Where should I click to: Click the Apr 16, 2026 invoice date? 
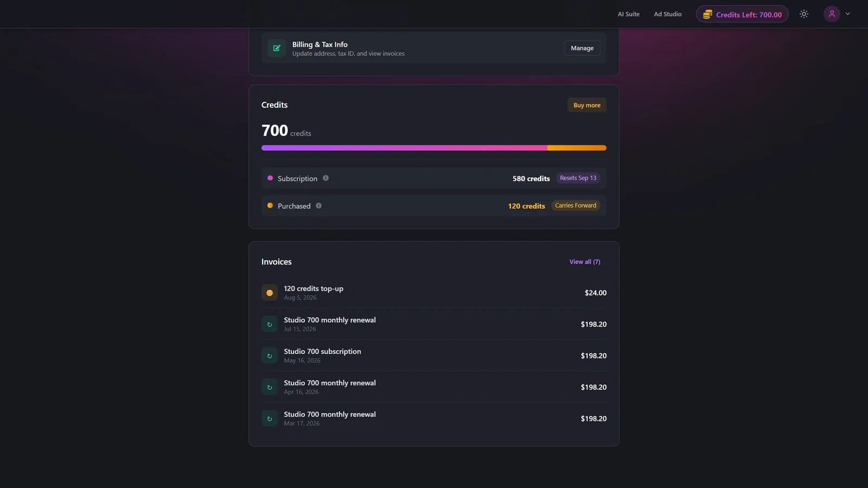tap(301, 392)
